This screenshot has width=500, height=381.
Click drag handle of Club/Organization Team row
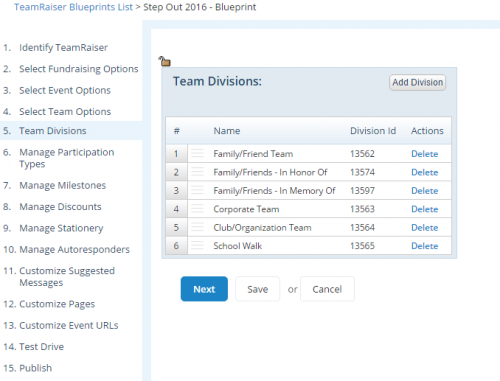pos(197,227)
